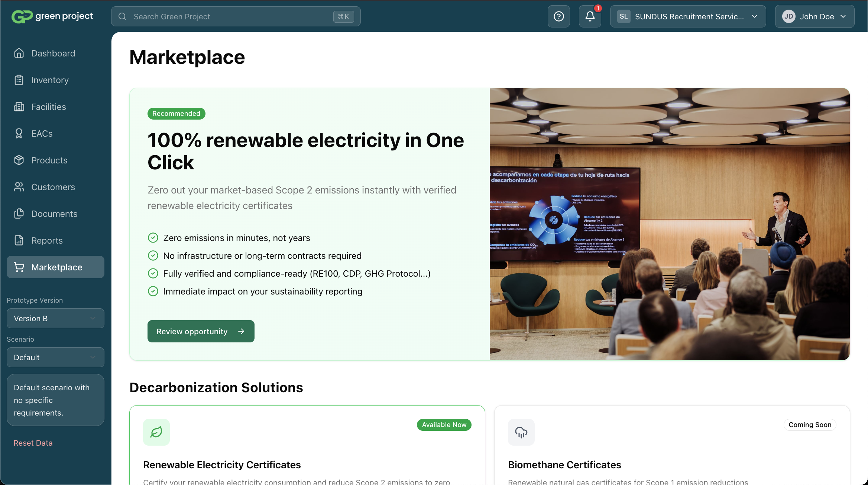Click the Inventory clipboard icon

click(x=19, y=80)
